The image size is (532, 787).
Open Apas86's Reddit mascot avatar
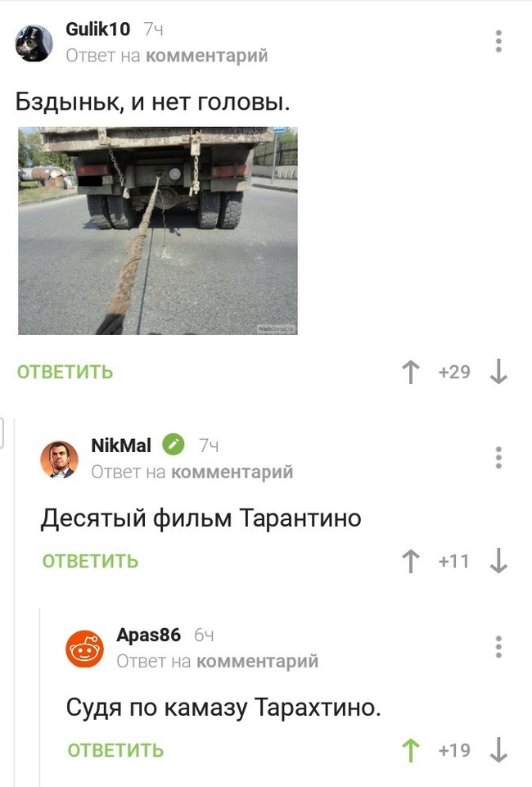[85, 649]
